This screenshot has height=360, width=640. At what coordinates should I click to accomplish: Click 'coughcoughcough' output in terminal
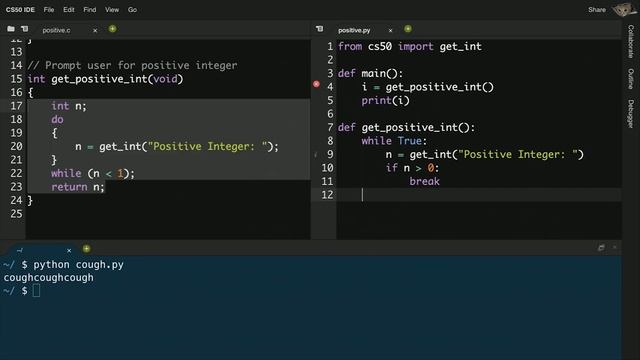click(49, 278)
